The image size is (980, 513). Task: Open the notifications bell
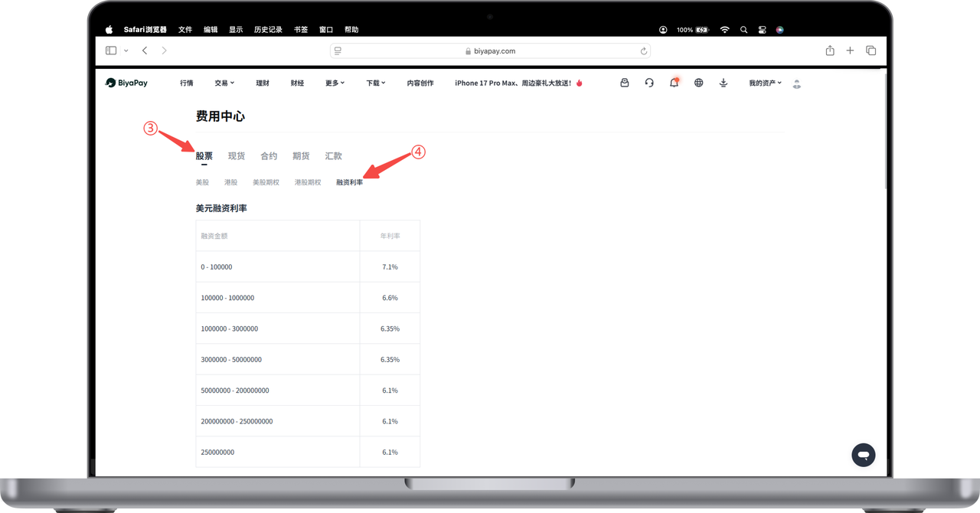pyautogui.click(x=674, y=83)
